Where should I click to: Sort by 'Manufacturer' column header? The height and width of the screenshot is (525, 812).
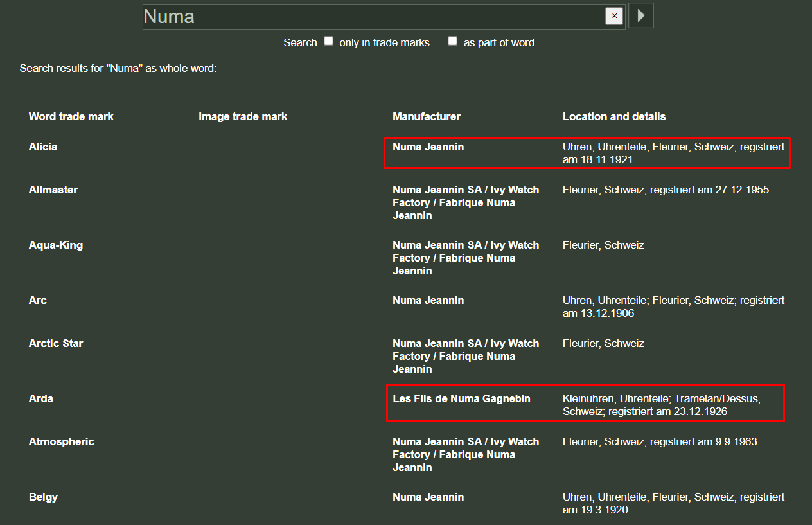(429, 116)
